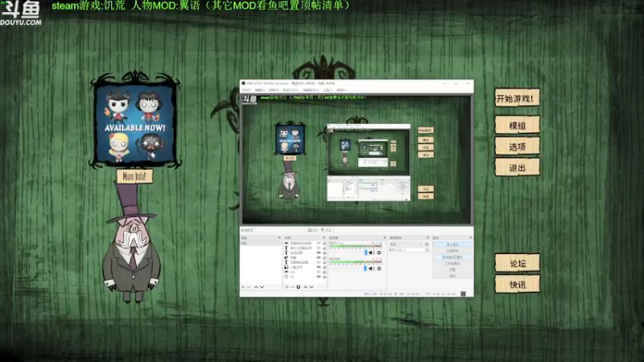Click the microphone channel volume slider handle
Viewport: 644px width, 362px height.
pos(366,253)
